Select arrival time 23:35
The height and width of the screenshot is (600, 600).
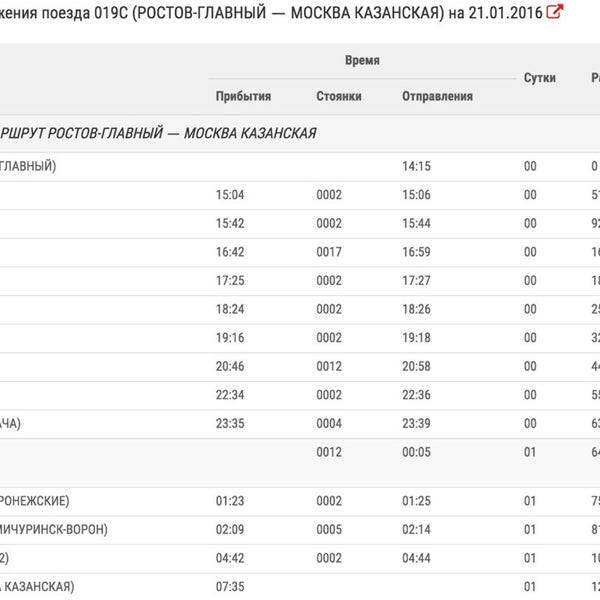230,424
